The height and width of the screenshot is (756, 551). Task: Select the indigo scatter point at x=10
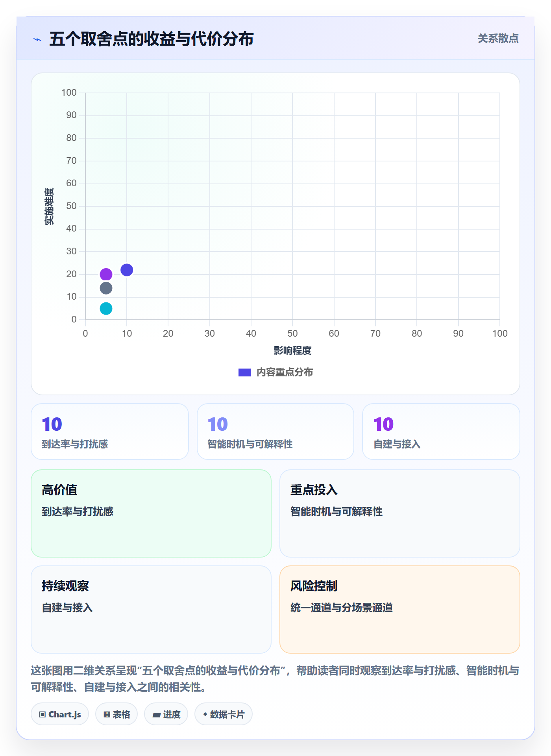point(127,270)
